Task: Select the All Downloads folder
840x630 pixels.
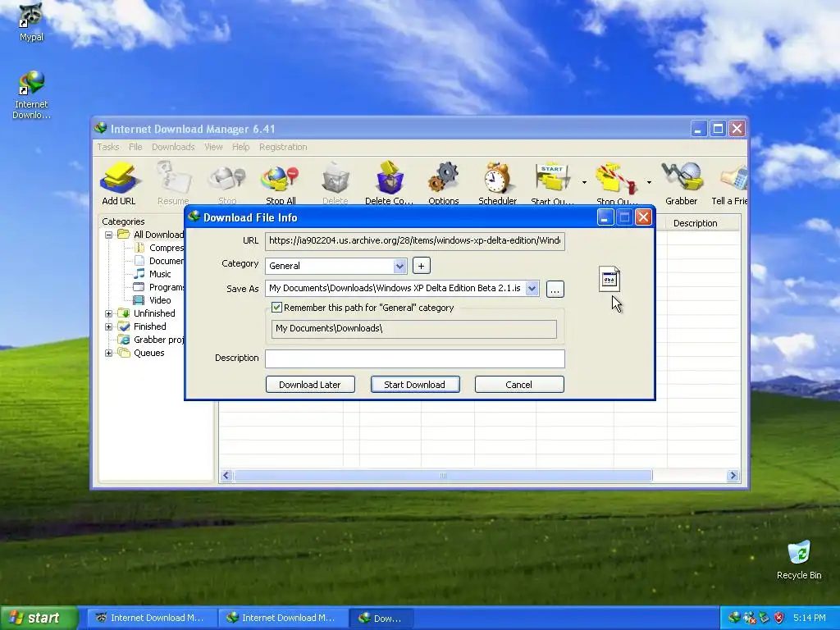Action: (151, 235)
